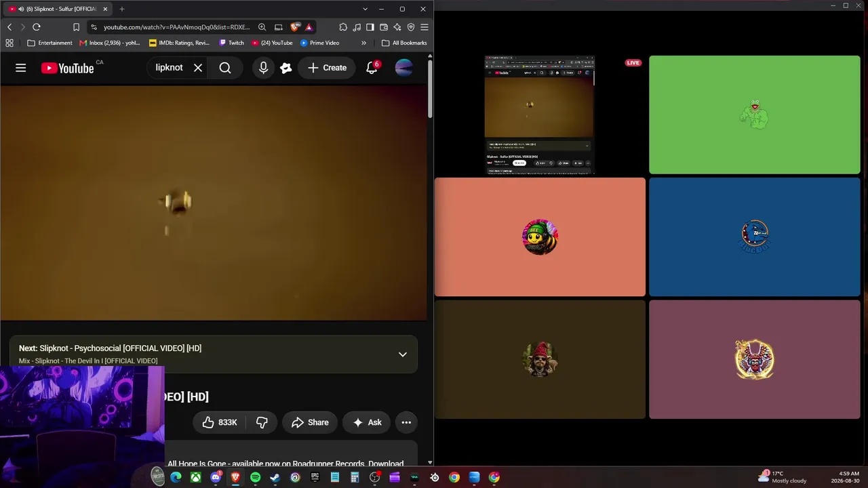
Task: Select the blue participant tile
Action: pyautogui.click(x=755, y=237)
